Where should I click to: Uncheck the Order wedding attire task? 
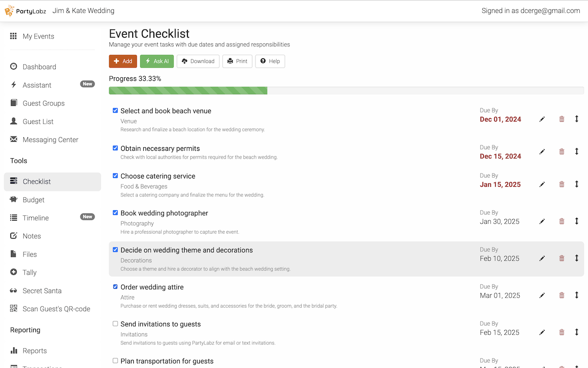point(115,287)
